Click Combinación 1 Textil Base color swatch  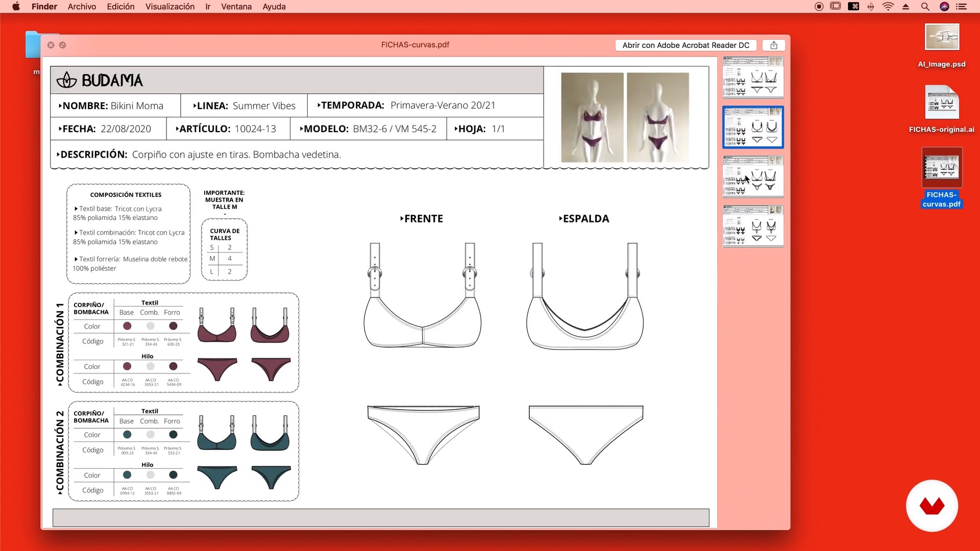pos(127,326)
